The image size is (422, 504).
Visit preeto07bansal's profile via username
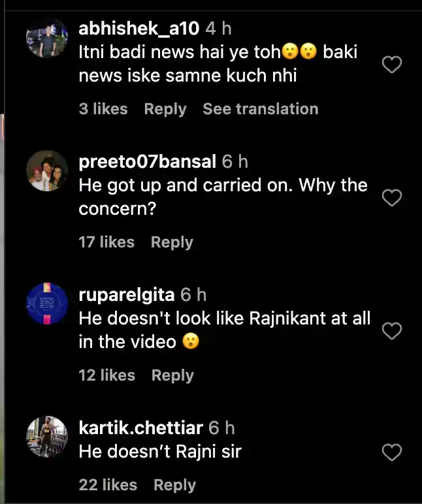click(x=147, y=162)
